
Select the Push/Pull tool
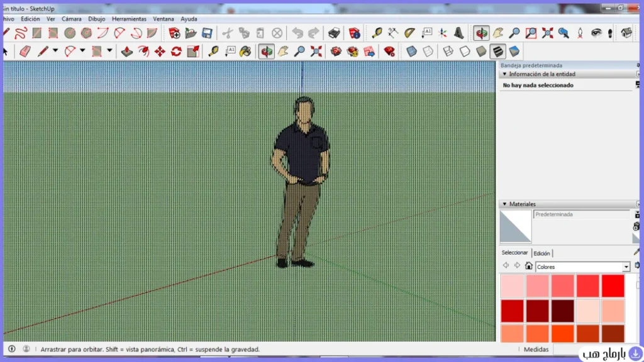127,52
